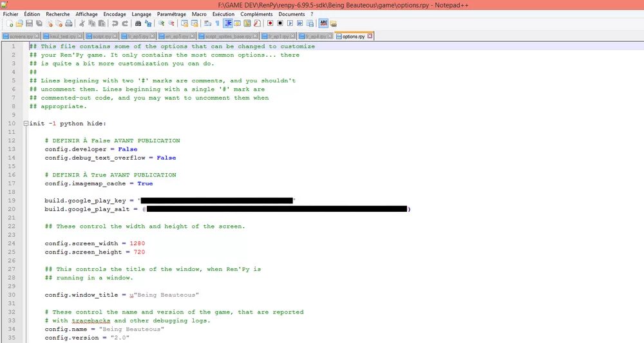Play back the recorded macro icon
Image resolution: width=644 pixels, height=343 pixels.
[290, 23]
